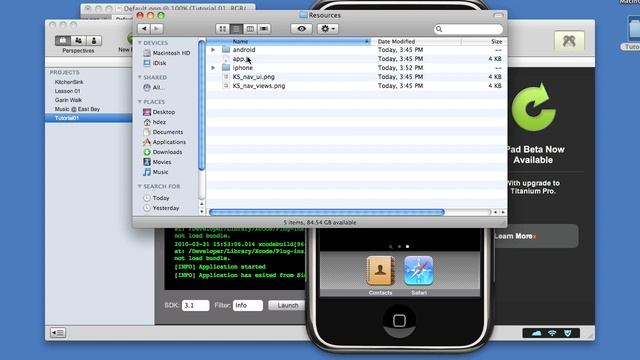The height and width of the screenshot is (360, 640).
Task: Click the SDK 3.1 field in Titanium
Action: pos(196,305)
